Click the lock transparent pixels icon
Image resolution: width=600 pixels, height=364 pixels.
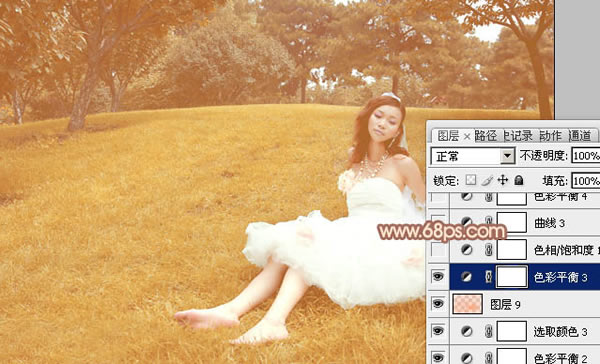point(471,180)
